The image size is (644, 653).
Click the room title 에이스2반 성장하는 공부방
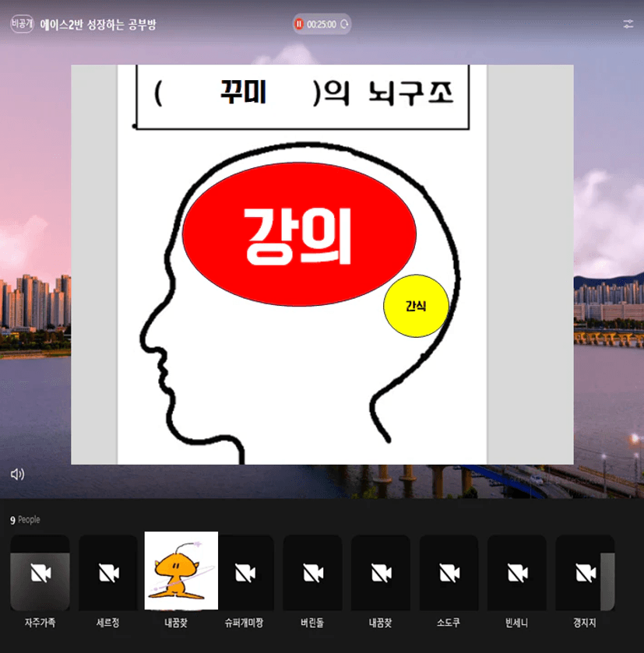[98, 24]
